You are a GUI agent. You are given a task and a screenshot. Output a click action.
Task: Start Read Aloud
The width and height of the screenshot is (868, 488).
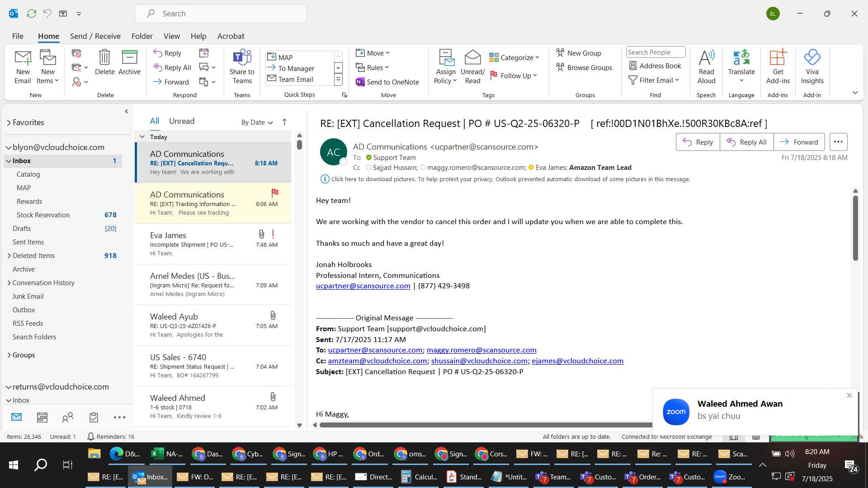pos(706,67)
